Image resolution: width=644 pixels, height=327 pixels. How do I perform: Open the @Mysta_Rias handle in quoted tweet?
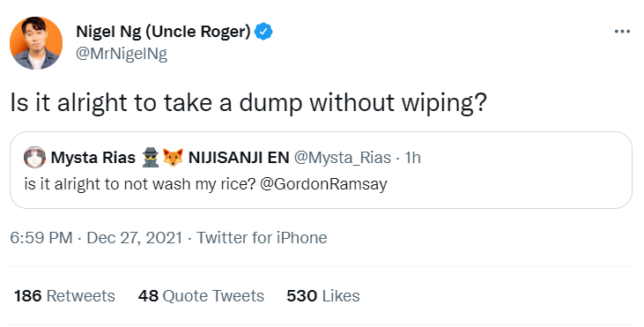(343, 158)
